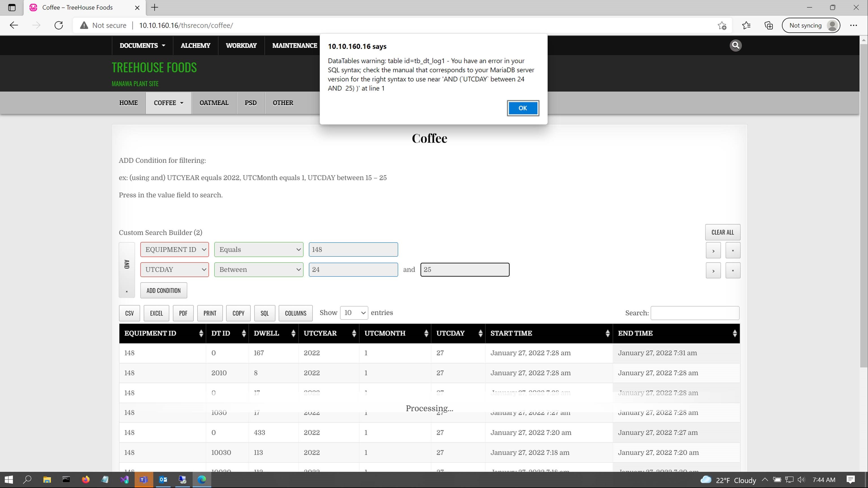The image size is (868, 488).
Task: Open the ALCHEMY menu item
Action: tap(196, 45)
